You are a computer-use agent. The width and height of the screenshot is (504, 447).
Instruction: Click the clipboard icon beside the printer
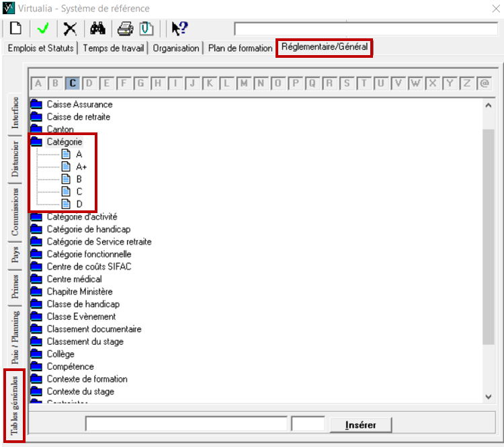click(146, 28)
